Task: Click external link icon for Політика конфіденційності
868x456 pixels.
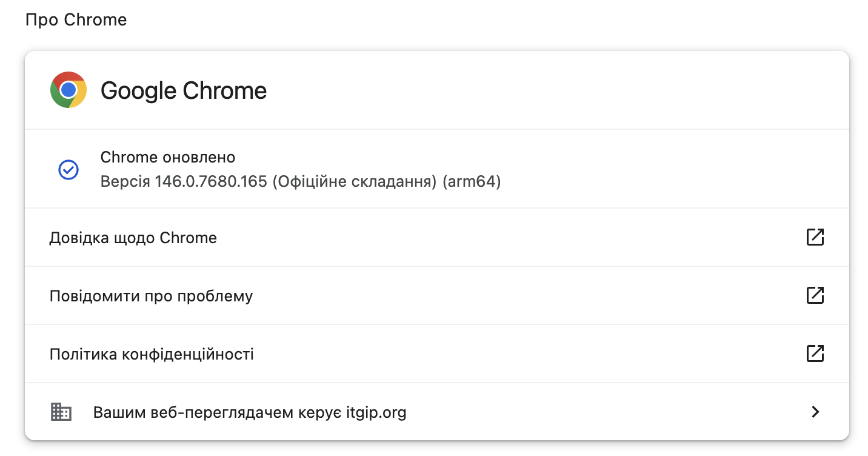Action: coord(815,354)
